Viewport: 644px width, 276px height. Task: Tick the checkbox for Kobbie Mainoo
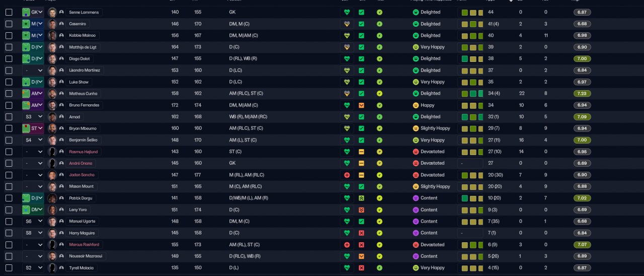(x=9, y=35)
